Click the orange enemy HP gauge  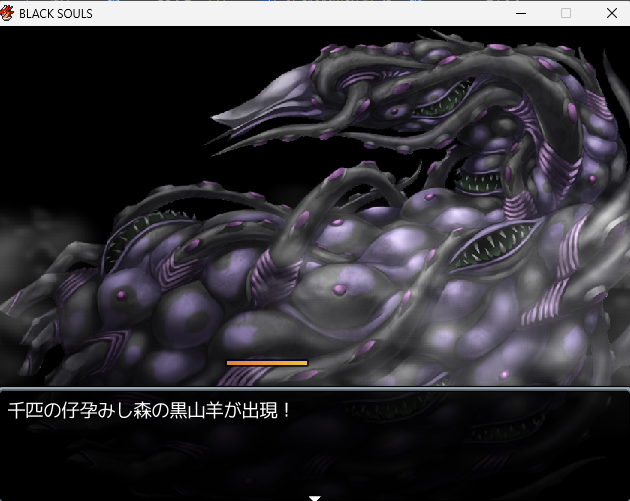click(267, 363)
